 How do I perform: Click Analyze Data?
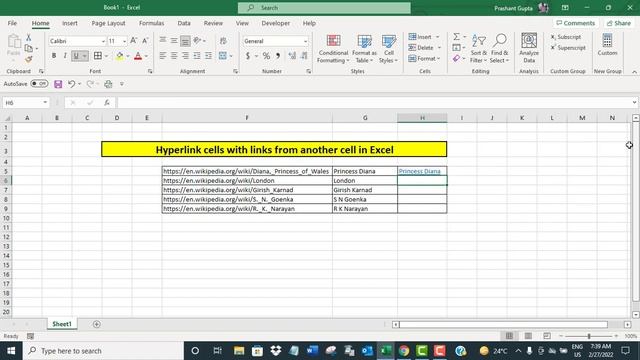(x=529, y=48)
